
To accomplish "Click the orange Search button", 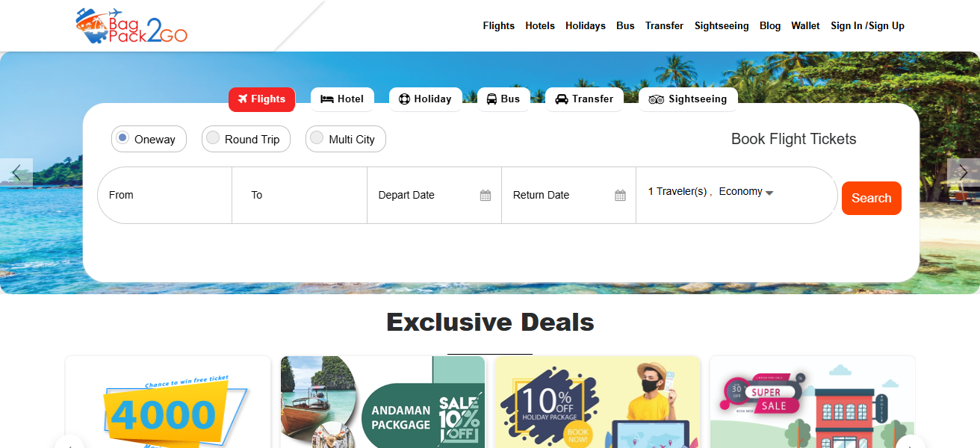I will tap(872, 199).
